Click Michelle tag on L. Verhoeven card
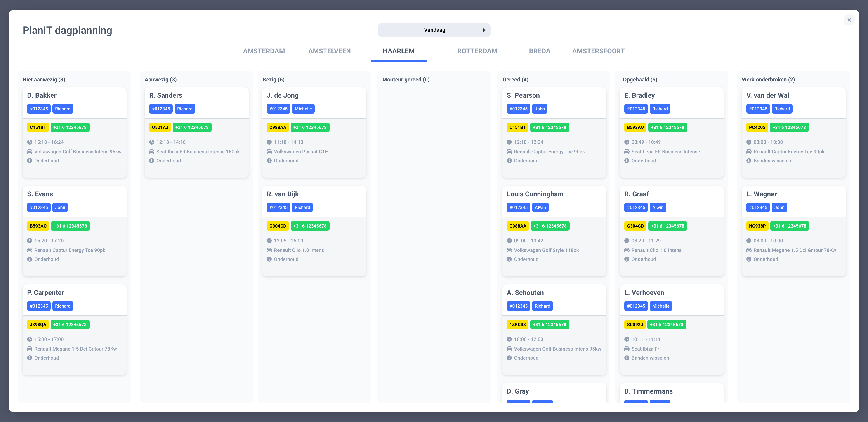868x422 pixels. pos(660,306)
